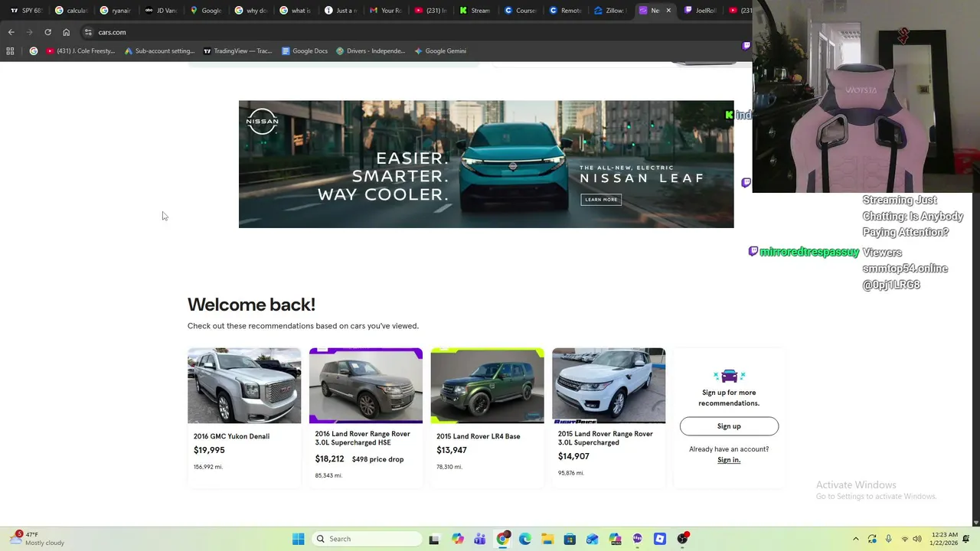Click the Sign in link

(x=729, y=460)
